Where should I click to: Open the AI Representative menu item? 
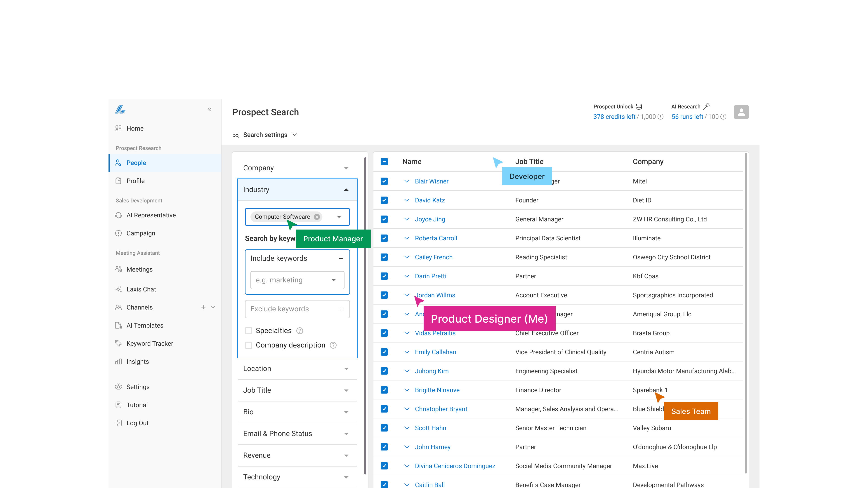(151, 215)
